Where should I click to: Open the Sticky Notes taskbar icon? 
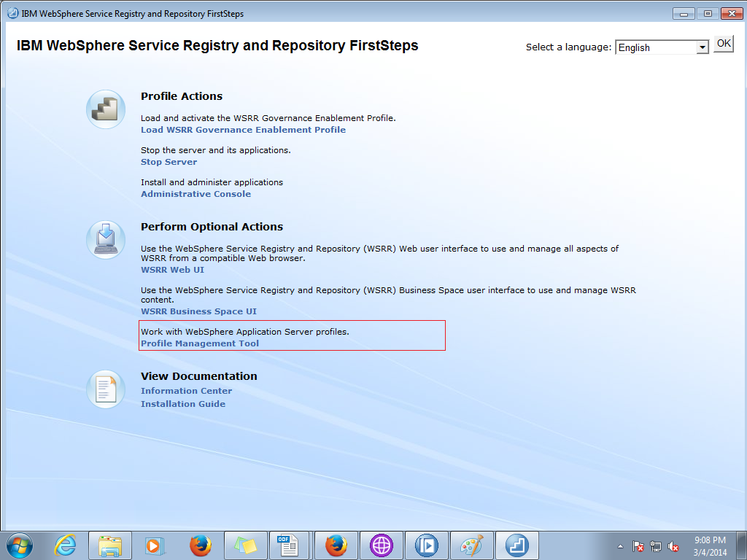pyautogui.click(x=245, y=545)
